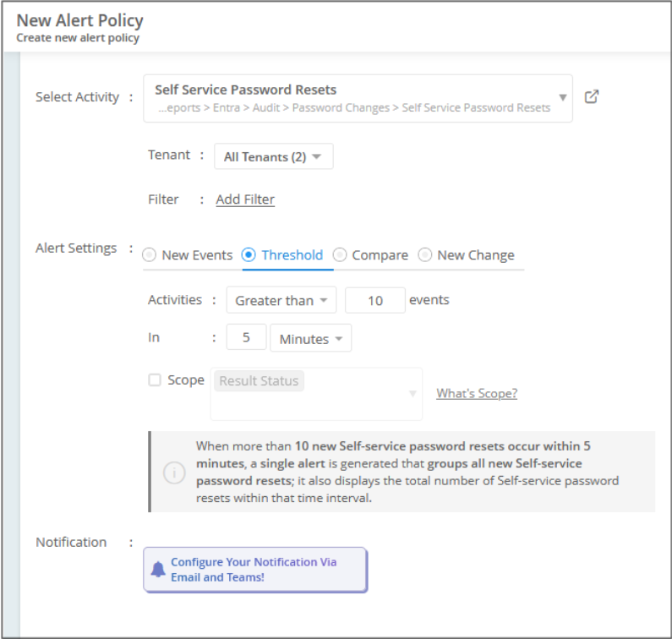Screen dimensions: 672x639
Task: Choose the Compare radio option
Action: click(x=340, y=255)
